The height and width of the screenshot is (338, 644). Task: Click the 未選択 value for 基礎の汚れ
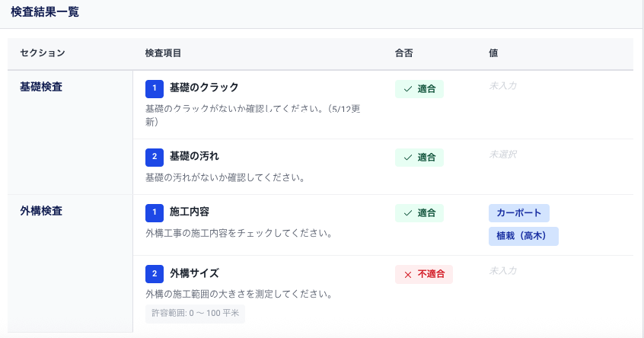click(x=502, y=155)
